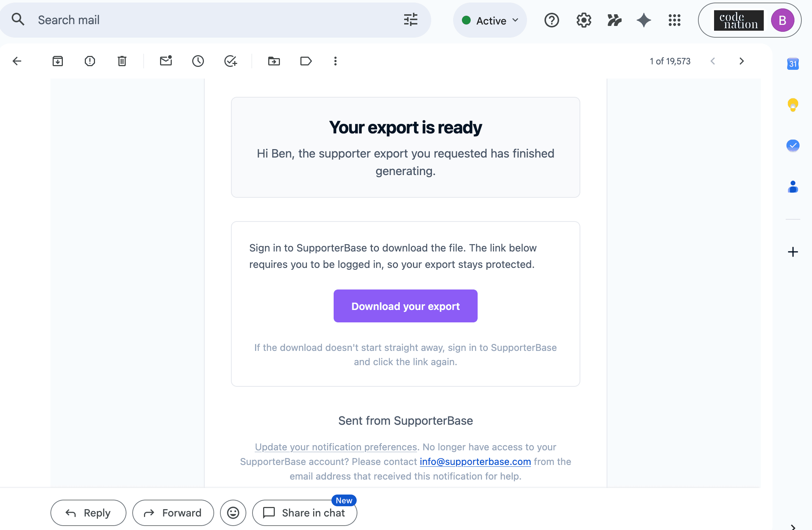812x530 pixels.
Task: Go to the older email arrow
Action: [x=741, y=61]
